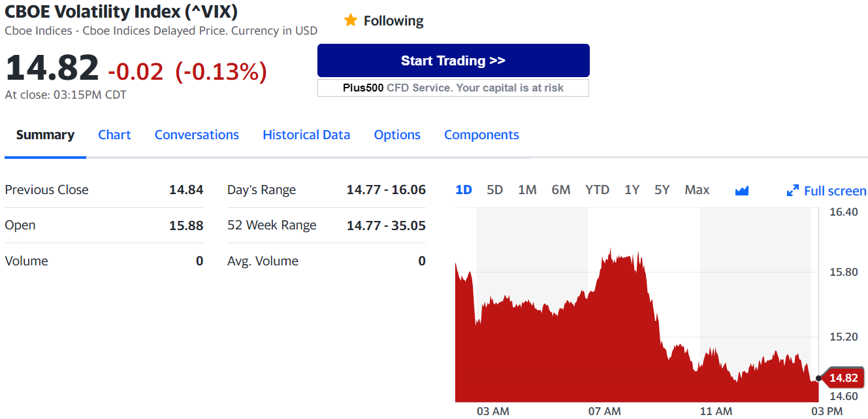
Task: Set the chart range to 5Y
Action: pyautogui.click(x=662, y=190)
